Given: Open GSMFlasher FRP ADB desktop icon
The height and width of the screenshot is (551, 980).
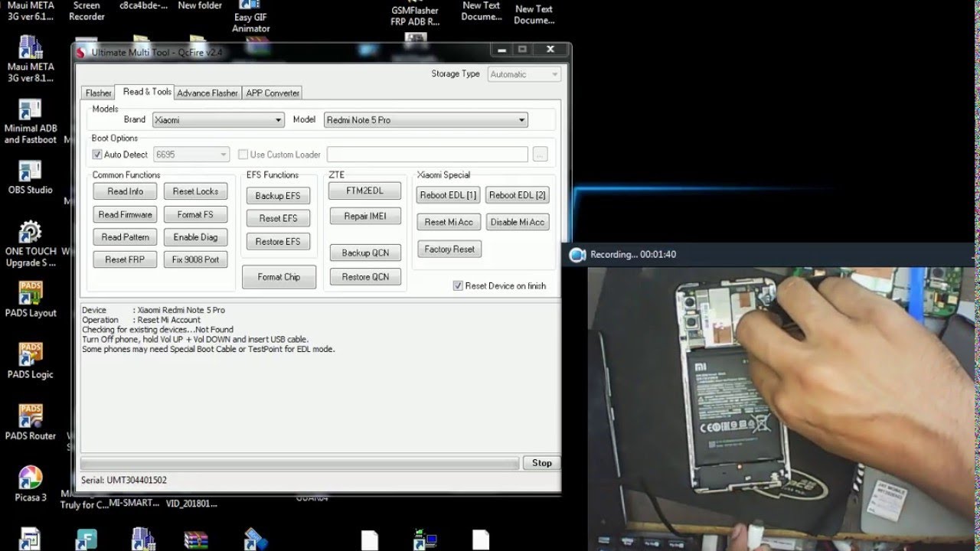Looking at the screenshot, I should coord(415,14).
